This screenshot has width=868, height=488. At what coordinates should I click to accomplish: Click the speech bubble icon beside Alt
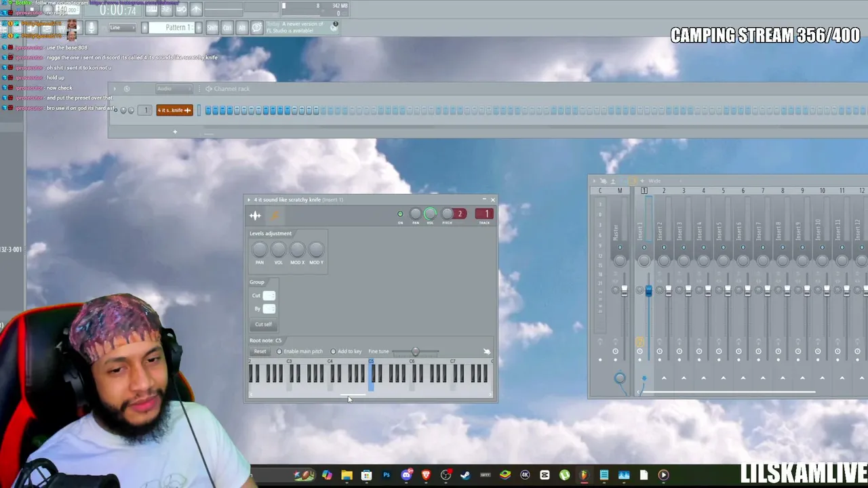click(257, 28)
